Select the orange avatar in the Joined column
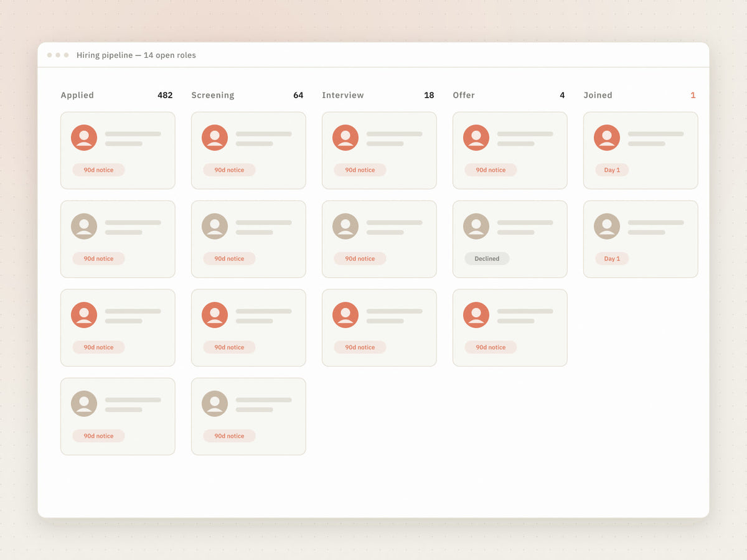Screen dimensions: 747x560 607,138
